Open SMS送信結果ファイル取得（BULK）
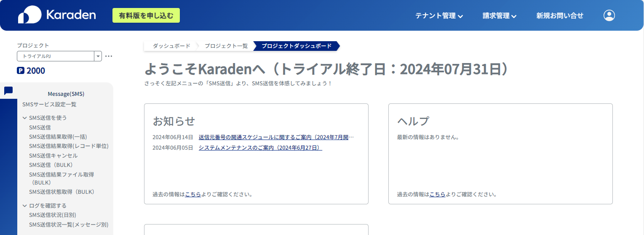This screenshot has height=235, width=644. click(x=61, y=178)
